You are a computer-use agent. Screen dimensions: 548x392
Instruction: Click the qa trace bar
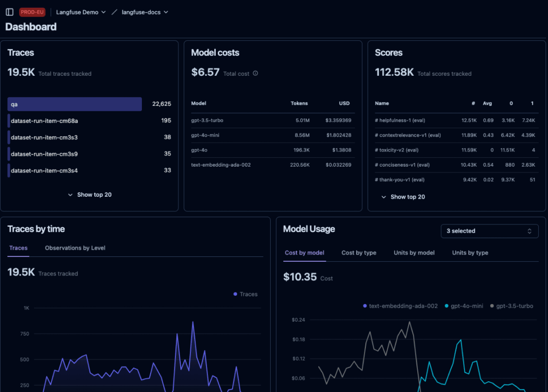75,104
